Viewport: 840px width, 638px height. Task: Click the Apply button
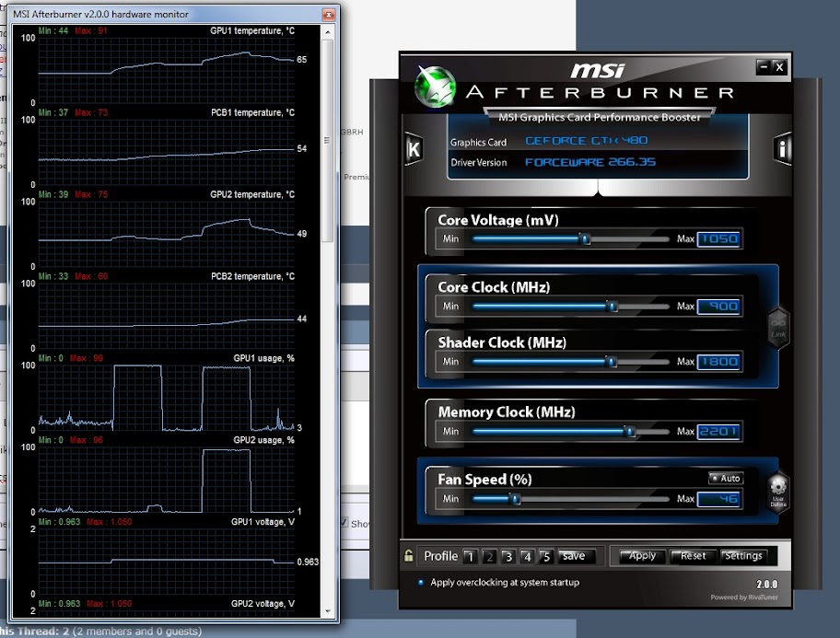point(641,556)
